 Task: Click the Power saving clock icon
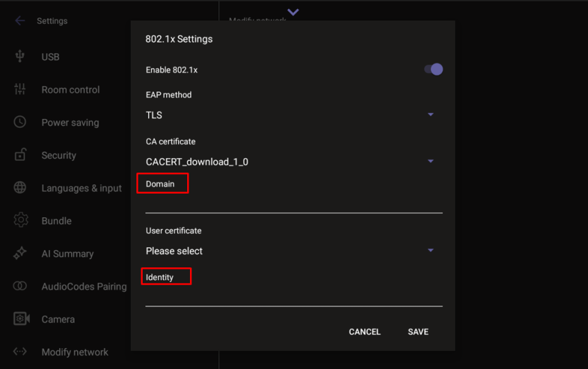point(20,122)
